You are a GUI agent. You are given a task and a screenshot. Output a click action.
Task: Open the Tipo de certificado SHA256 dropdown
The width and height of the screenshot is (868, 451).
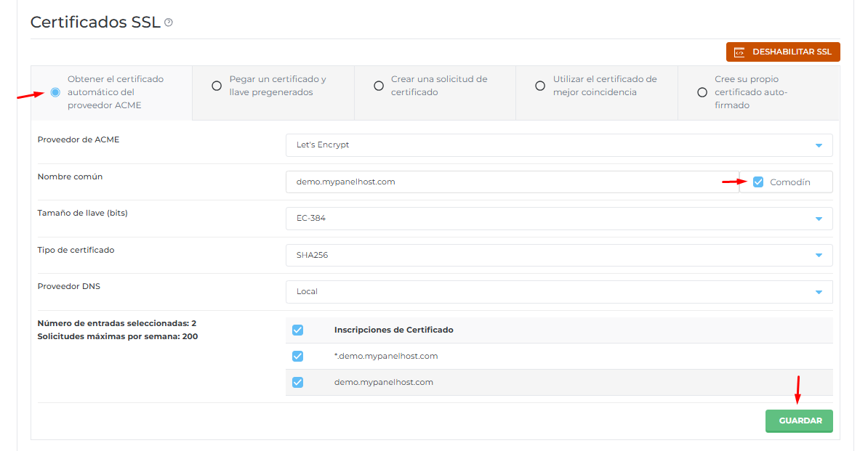click(x=558, y=255)
